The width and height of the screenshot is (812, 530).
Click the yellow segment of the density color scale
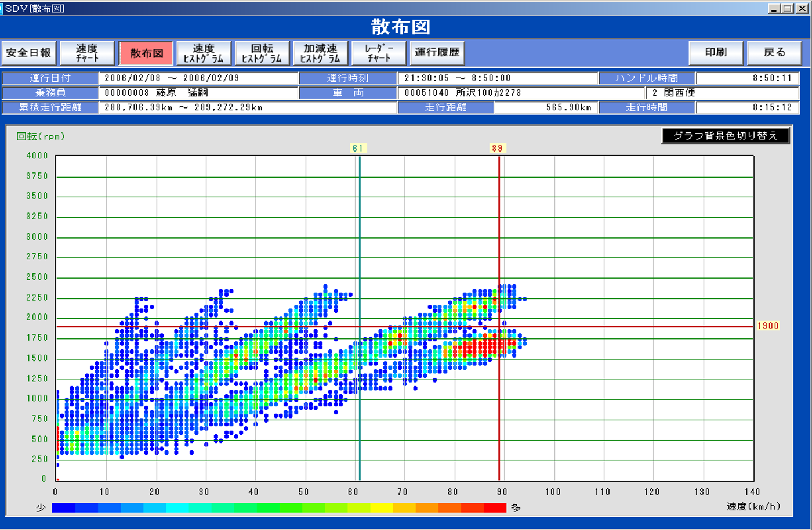tap(381, 508)
